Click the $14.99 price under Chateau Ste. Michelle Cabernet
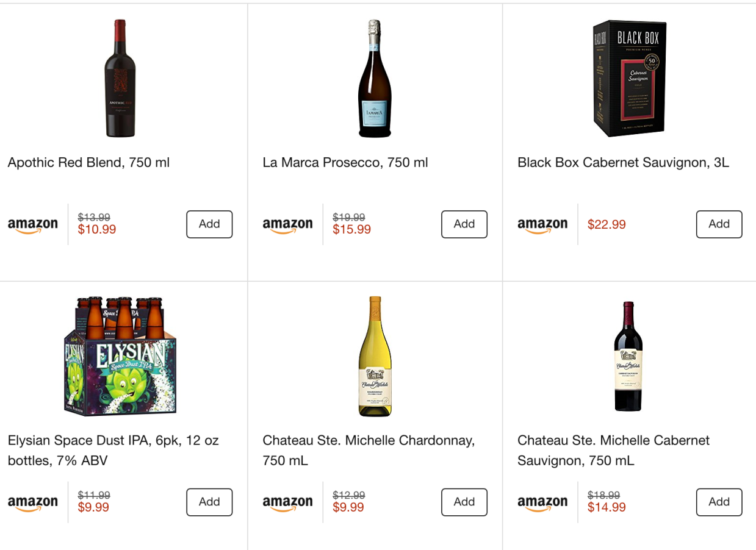This screenshot has height=550, width=756. point(606,507)
